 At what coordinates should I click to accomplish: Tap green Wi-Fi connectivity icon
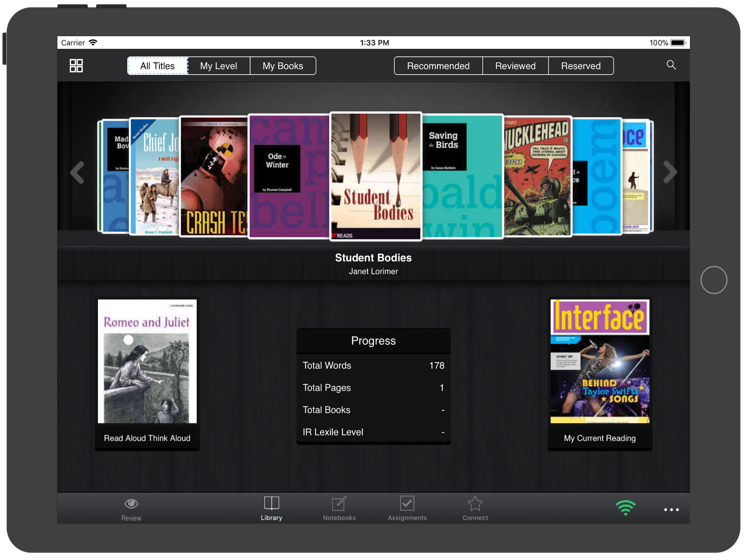pos(625,508)
